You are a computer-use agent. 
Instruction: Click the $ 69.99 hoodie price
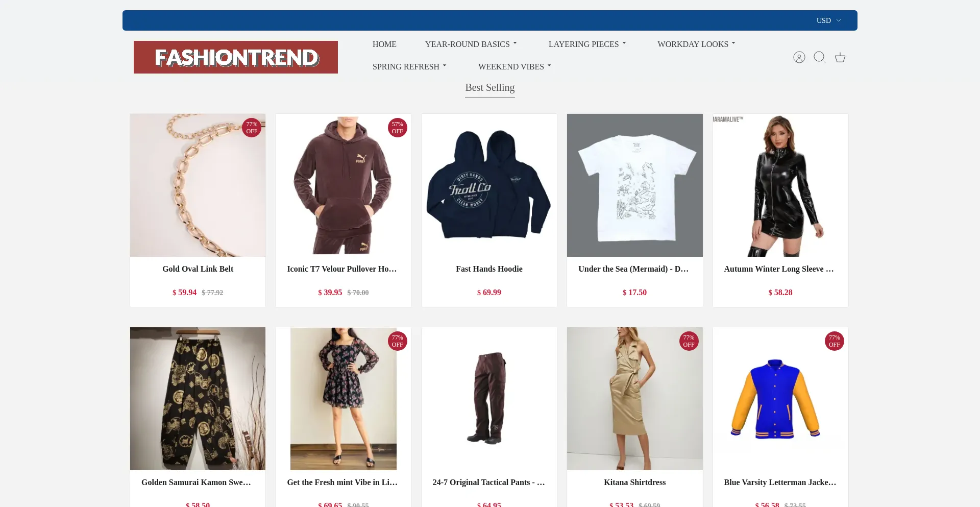coord(489,292)
